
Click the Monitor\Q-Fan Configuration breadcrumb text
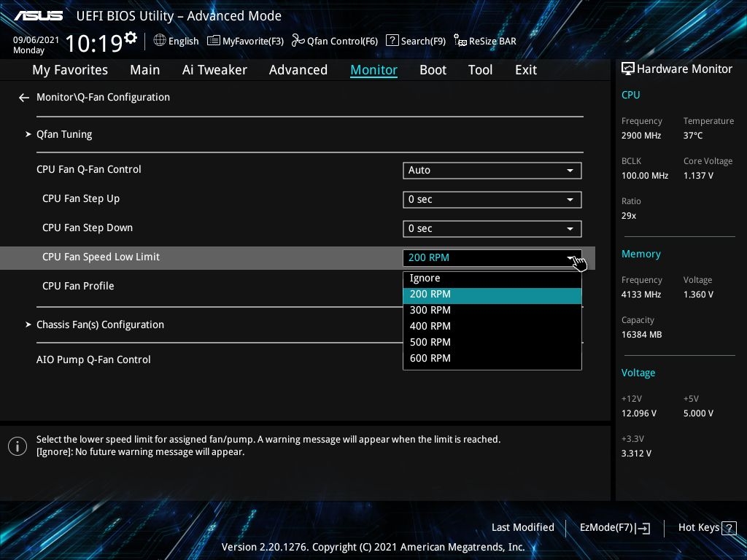(103, 97)
